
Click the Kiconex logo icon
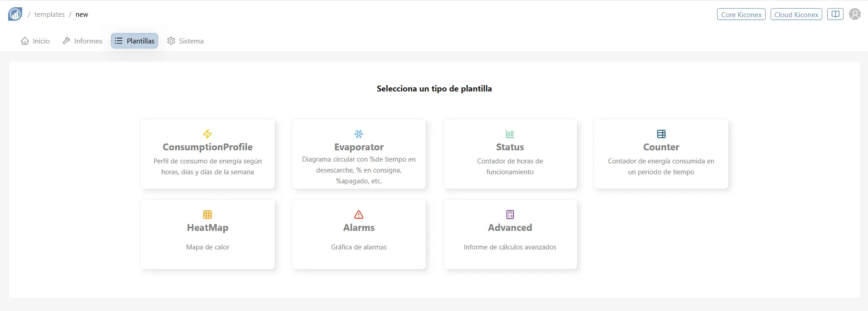tap(15, 14)
